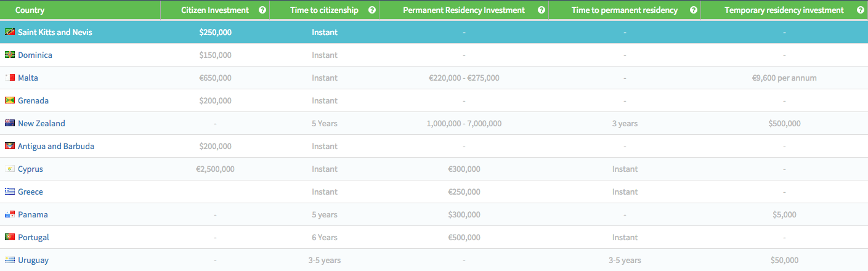Open the Antigua and Barbuda link
The height and width of the screenshot is (271, 868).
tap(56, 146)
